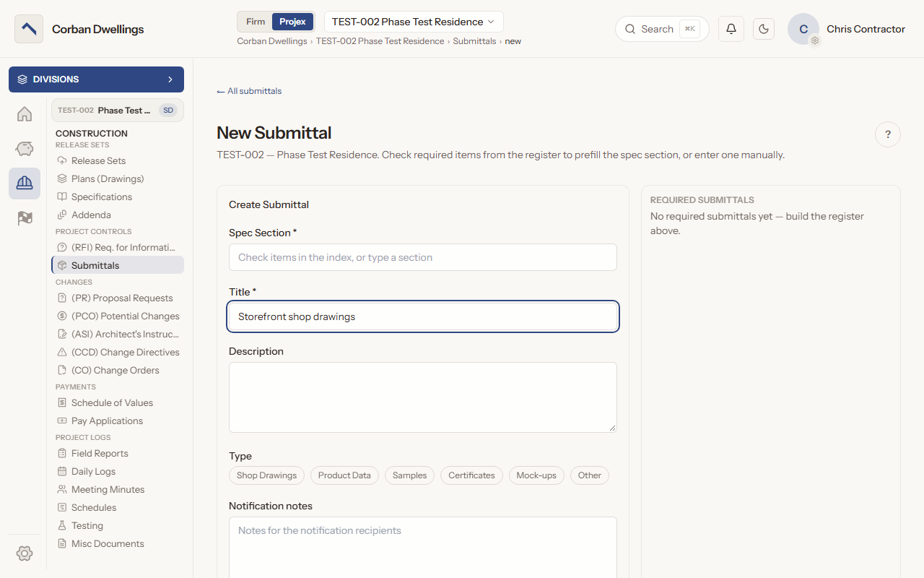Viewport: 924px width, 578px height.
Task: Select the Shop Drawings type chip
Action: pyautogui.click(x=266, y=475)
